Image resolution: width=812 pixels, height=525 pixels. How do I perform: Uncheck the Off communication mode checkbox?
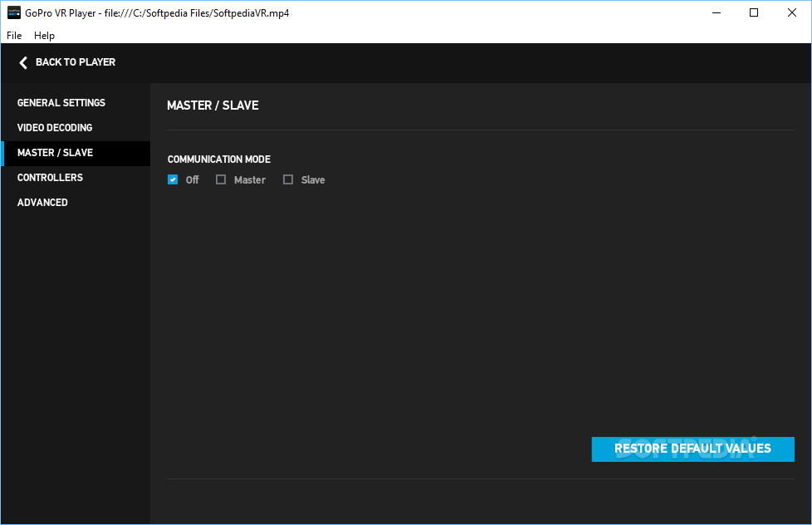173,179
